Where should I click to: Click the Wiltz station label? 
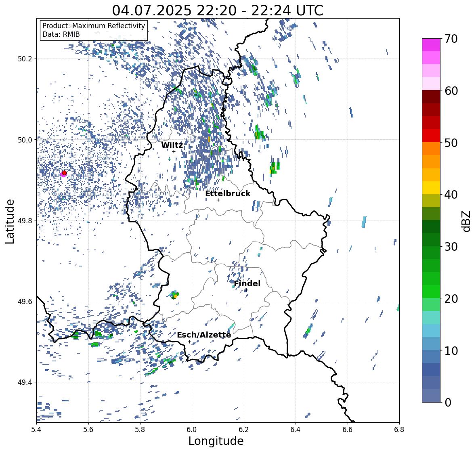[172, 145]
